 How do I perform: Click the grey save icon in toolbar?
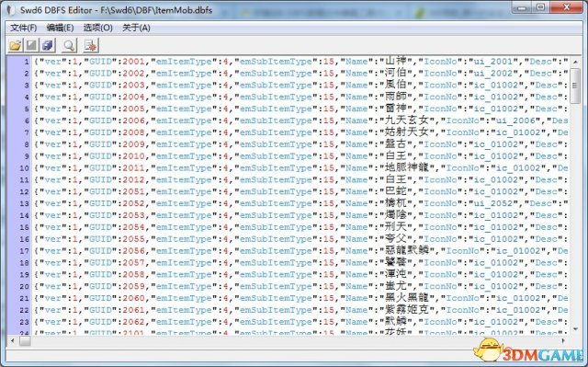(x=31, y=46)
